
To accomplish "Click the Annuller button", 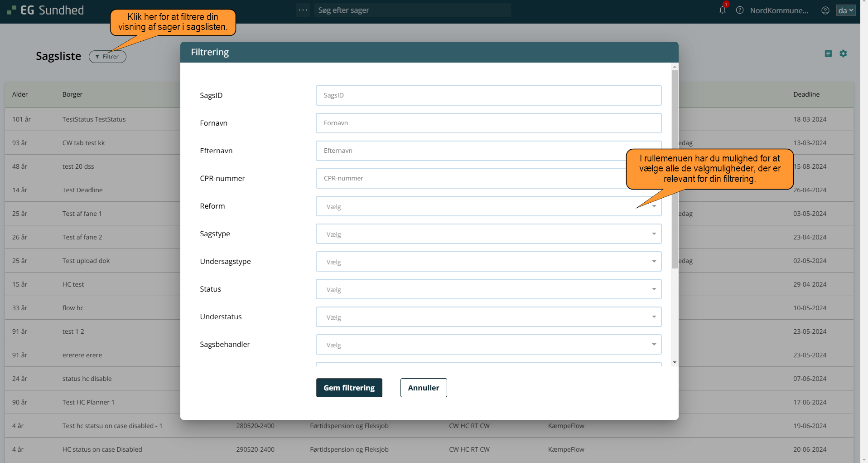I will pos(424,388).
